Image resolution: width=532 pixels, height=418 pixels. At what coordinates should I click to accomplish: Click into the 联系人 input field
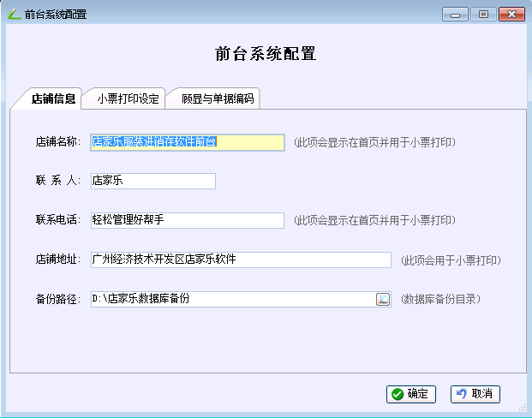tap(153, 182)
